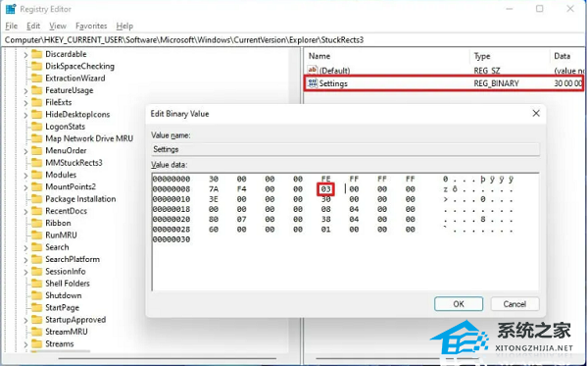
Task: Select the MountPoints2 folder icon
Action: (37, 186)
